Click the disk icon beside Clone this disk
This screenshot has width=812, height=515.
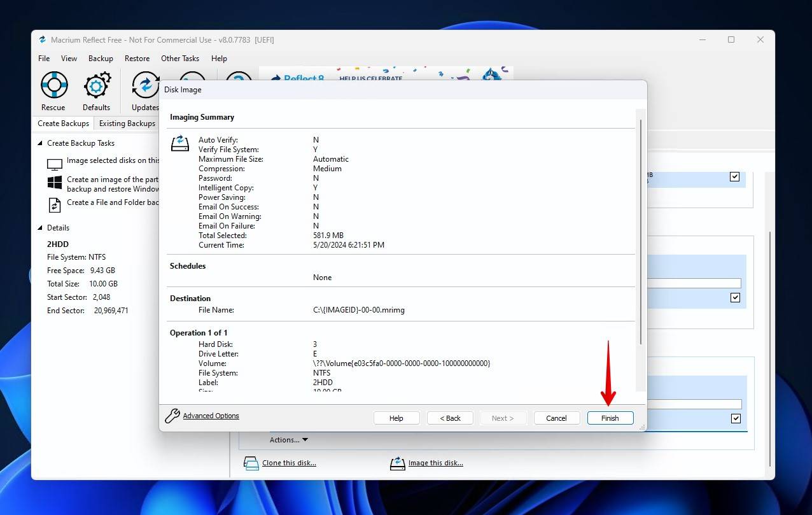pyautogui.click(x=251, y=463)
